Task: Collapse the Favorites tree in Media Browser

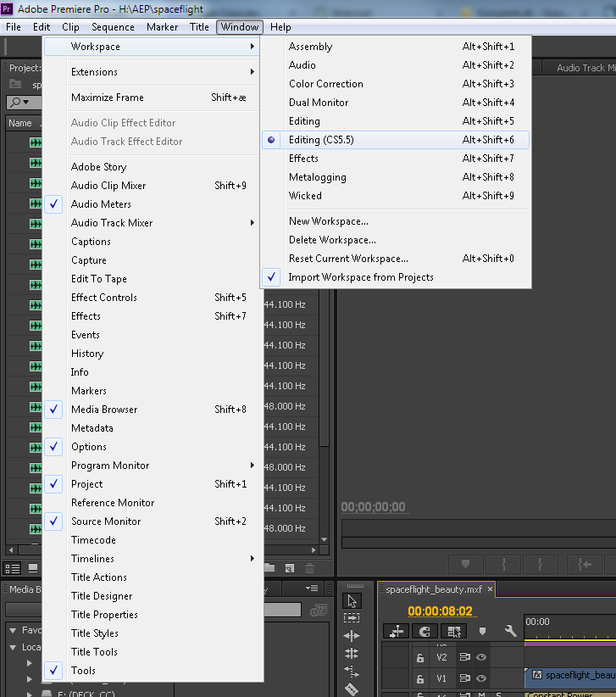Action: click(x=13, y=630)
